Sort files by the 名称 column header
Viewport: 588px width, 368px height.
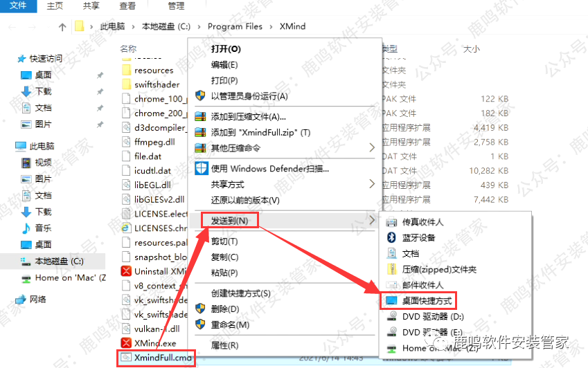tap(128, 48)
